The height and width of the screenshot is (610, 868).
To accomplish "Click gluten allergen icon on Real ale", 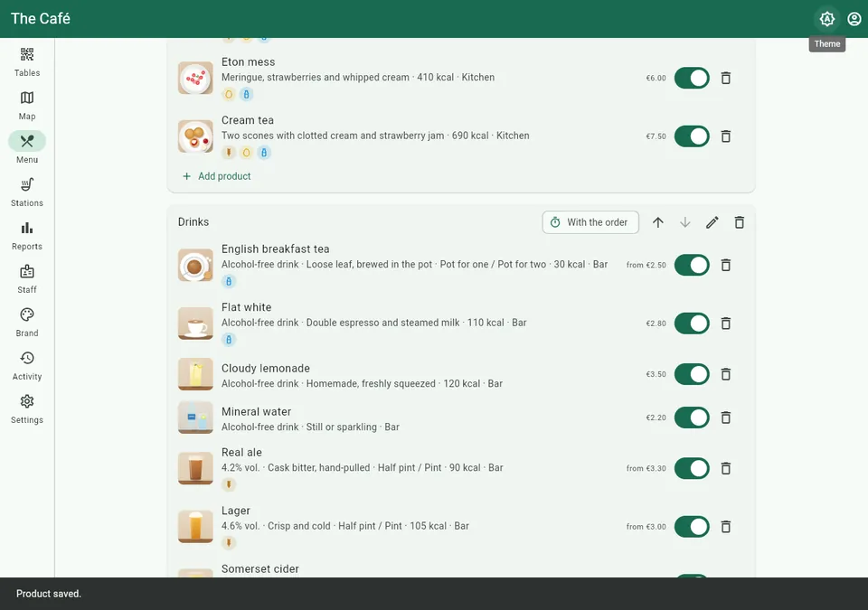I will click(229, 485).
